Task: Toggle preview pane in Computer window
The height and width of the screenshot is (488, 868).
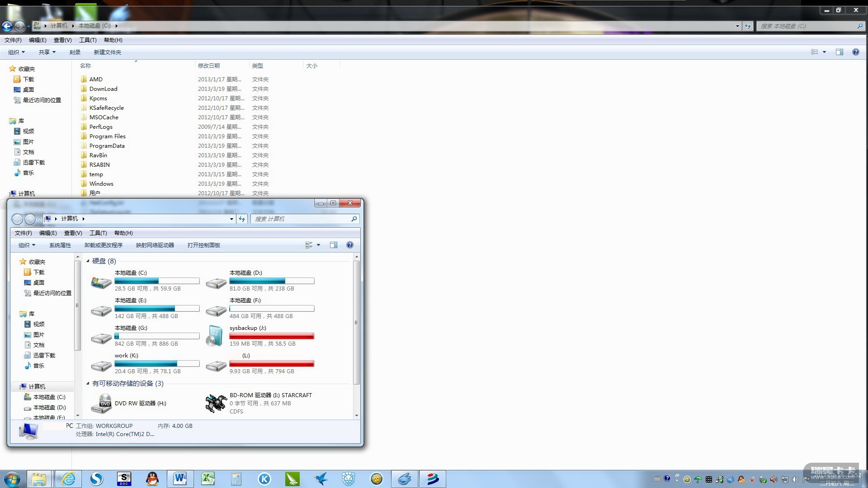Action: [x=334, y=245]
